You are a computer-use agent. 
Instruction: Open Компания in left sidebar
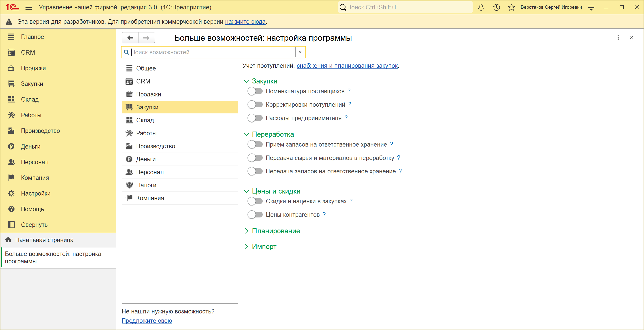(x=58, y=178)
